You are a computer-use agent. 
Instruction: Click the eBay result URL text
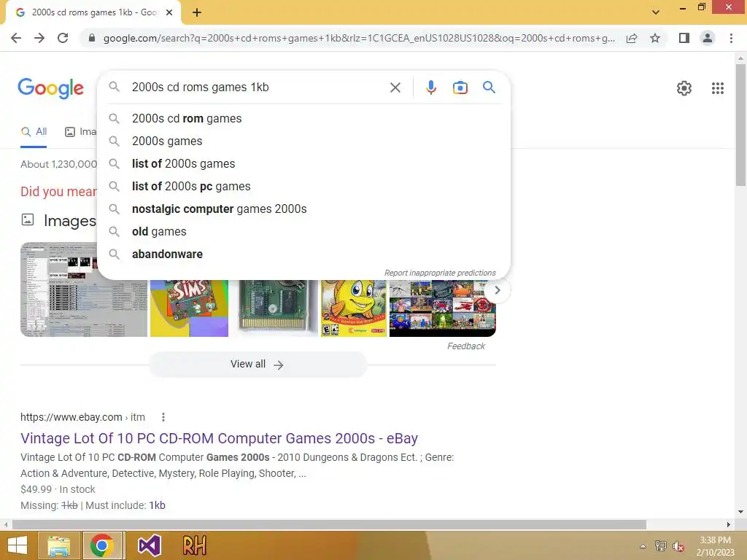[82, 417]
